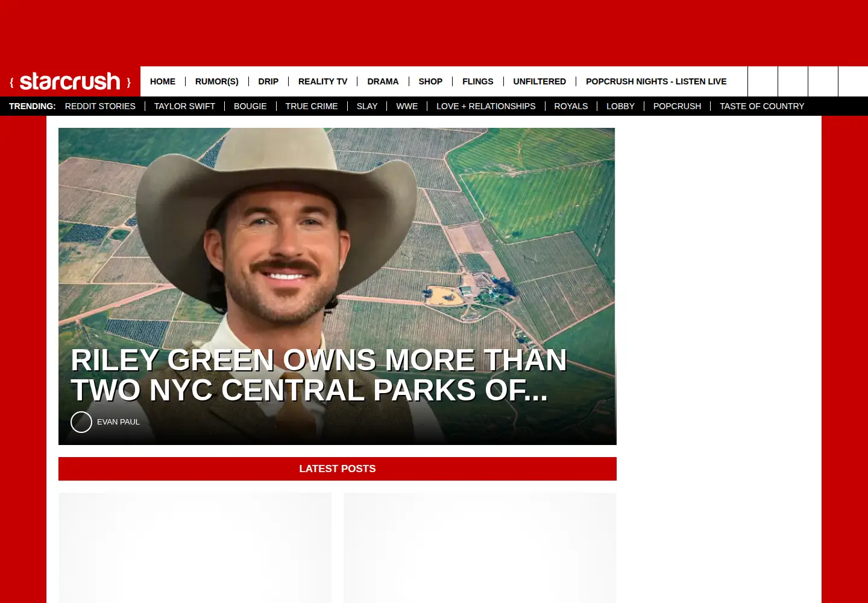Viewport: 868px width, 603px height.
Task: Open TASTE OF COUNTRY trending link
Action: point(762,106)
